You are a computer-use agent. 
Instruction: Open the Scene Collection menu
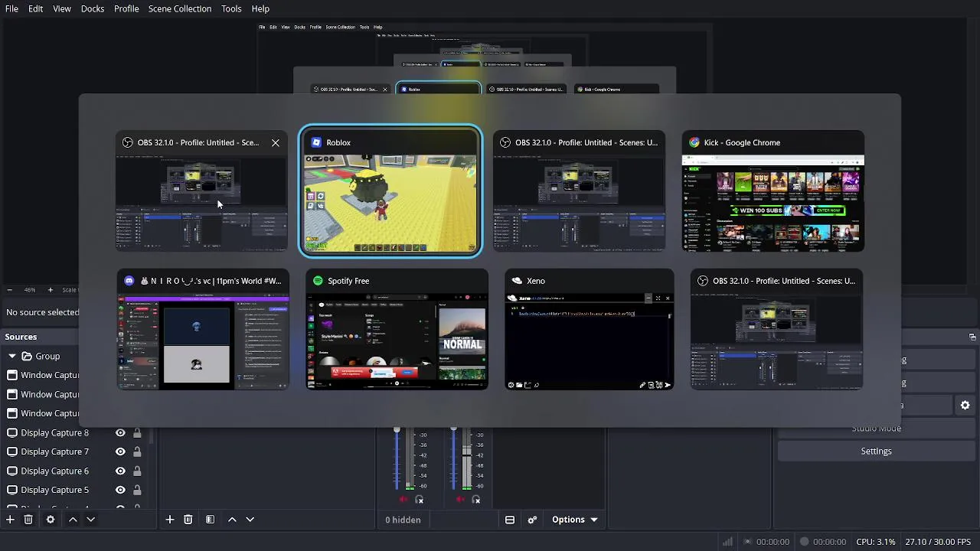click(x=180, y=8)
